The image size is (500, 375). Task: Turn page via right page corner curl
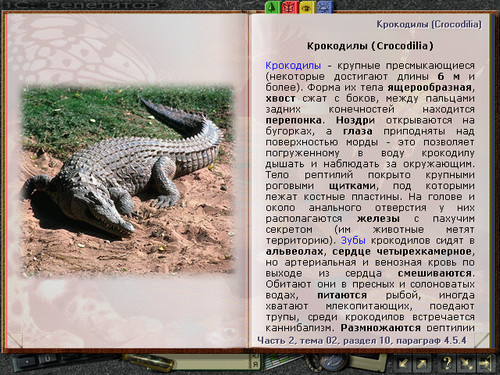(x=481, y=339)
